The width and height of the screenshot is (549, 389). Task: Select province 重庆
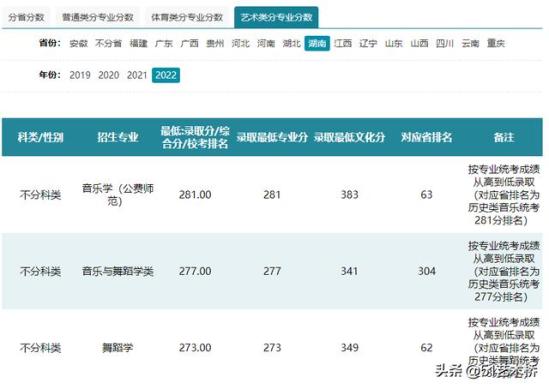click(x=496, y=43)
